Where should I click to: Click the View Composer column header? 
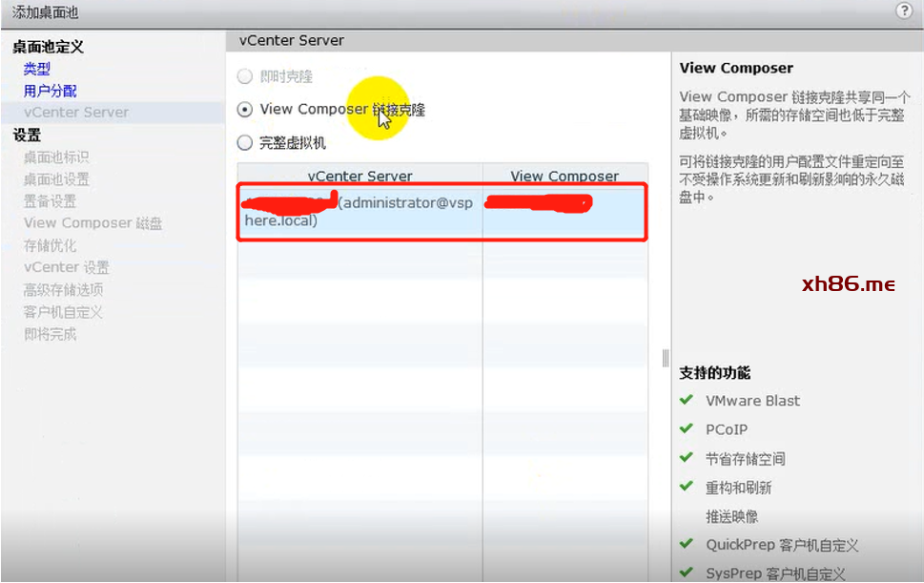pos(565,177)
